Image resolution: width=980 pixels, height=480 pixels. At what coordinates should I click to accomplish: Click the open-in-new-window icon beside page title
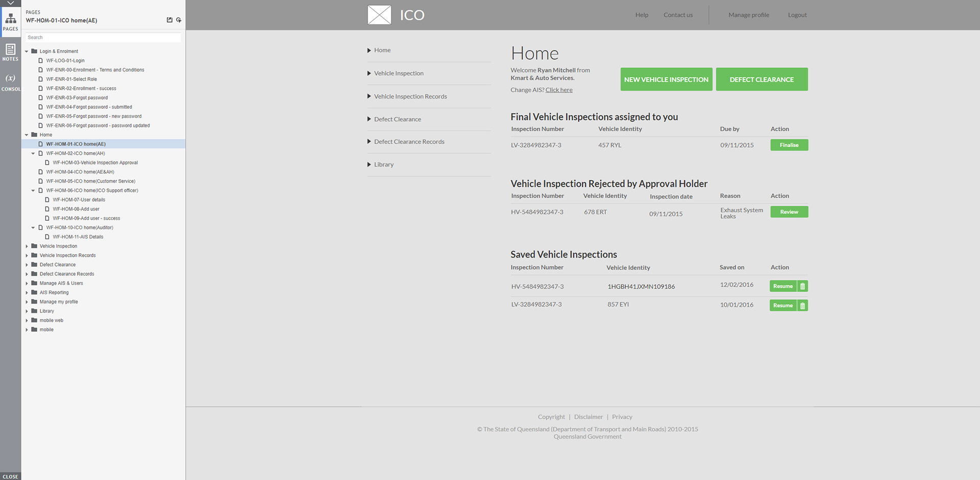coord(169,20)
